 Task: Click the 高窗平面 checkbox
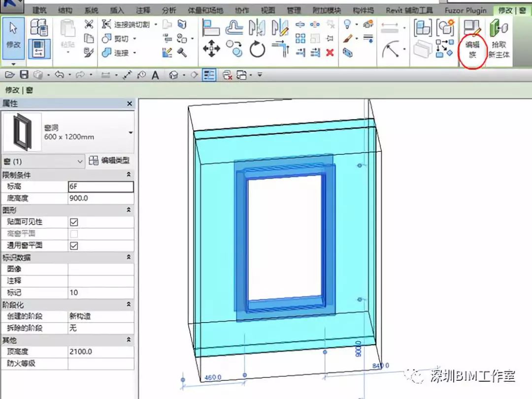pos(74,234)
